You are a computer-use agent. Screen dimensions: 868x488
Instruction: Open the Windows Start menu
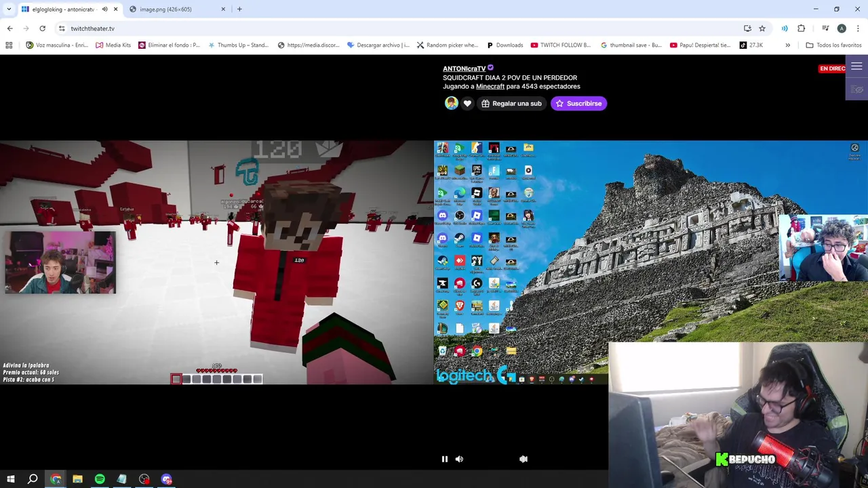coord(10,479)
